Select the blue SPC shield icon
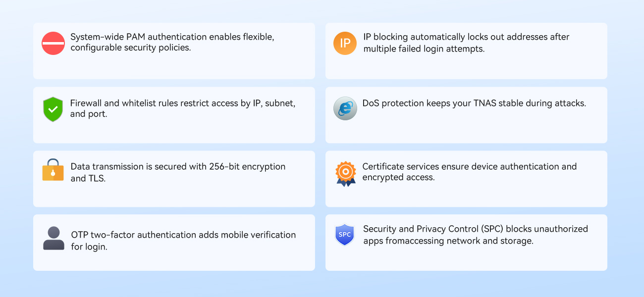Viewport: 644px width, 297px height. (345, 235)
